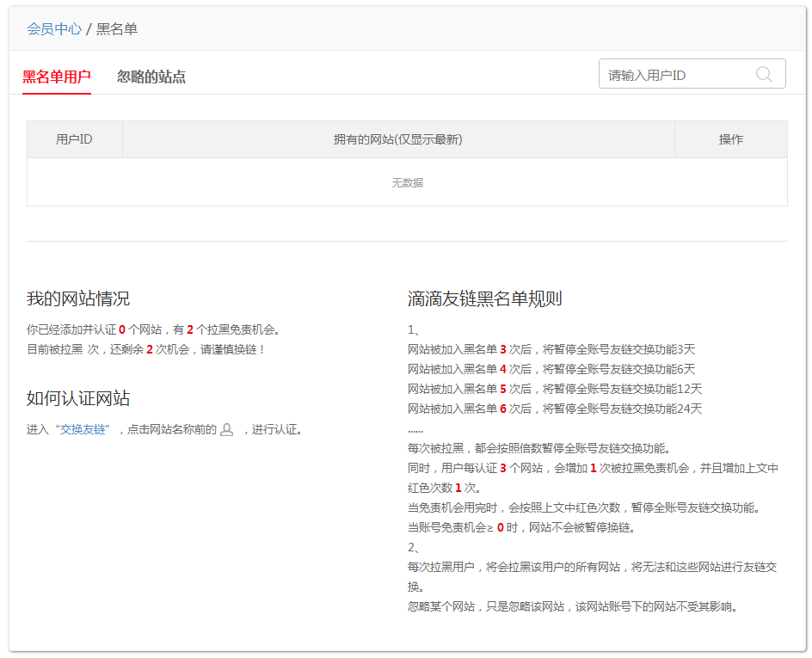
Task: Click the 黑名单 breadcrumb label
Action: [x=116, y=28]
